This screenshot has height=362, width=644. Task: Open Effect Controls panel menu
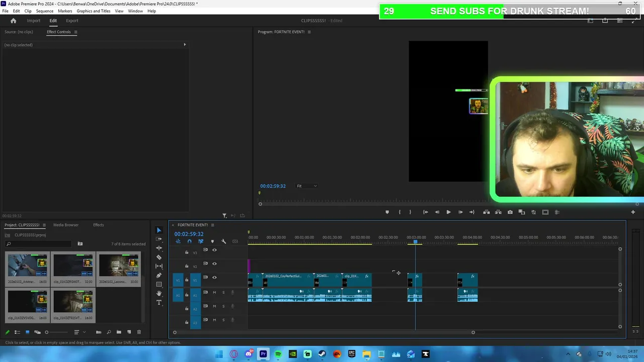[x=75, y=32]
